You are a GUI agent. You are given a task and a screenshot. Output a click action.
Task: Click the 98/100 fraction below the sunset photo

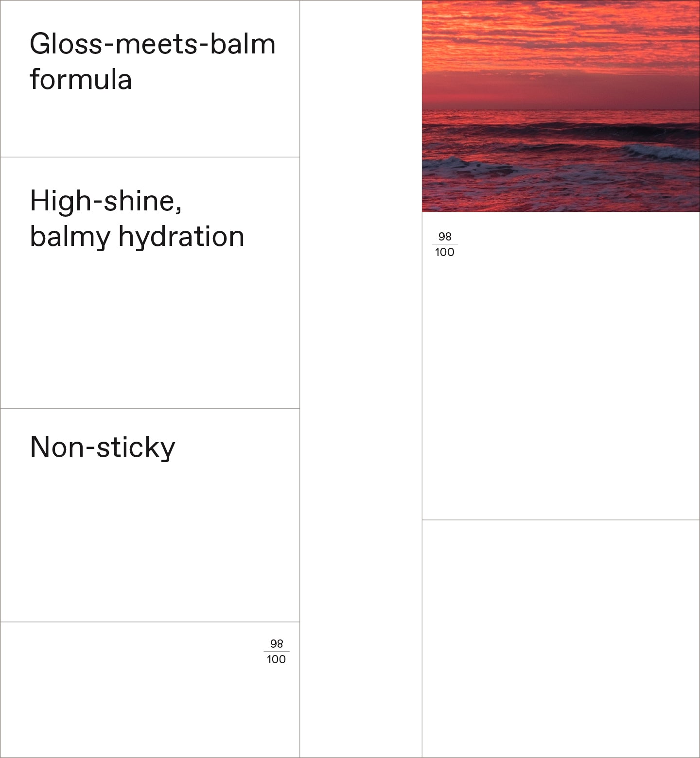(x=444, y=244)
